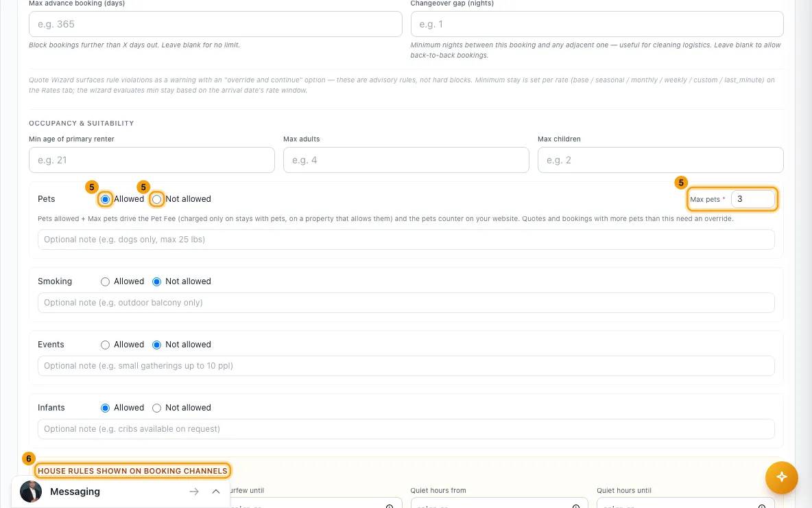
Task: Click House Rules Shown on Booking Channels heading
Action: tap(132, 471)
